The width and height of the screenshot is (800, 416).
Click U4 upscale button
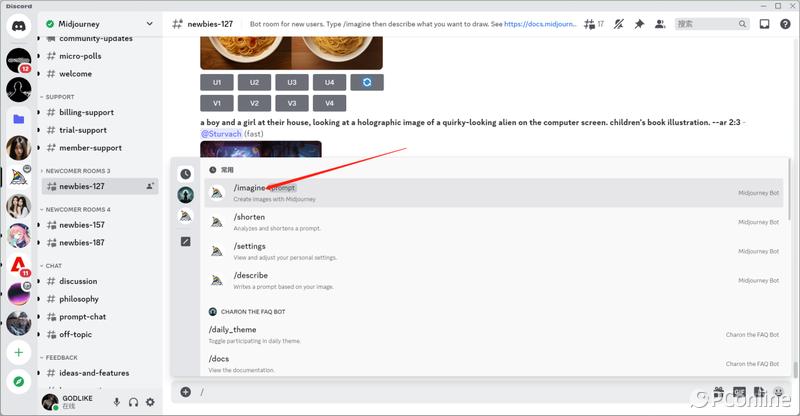click(x=330, y=82)
